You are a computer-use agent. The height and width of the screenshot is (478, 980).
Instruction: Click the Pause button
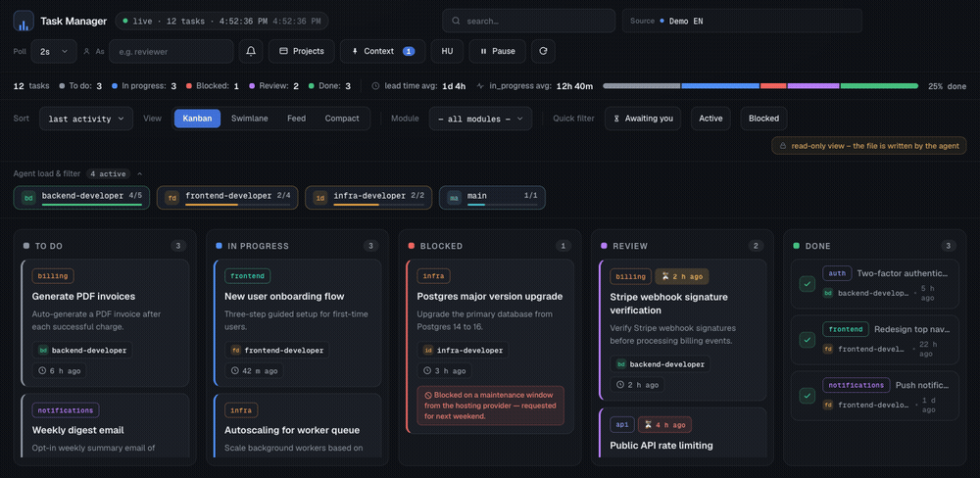point(498,51)
